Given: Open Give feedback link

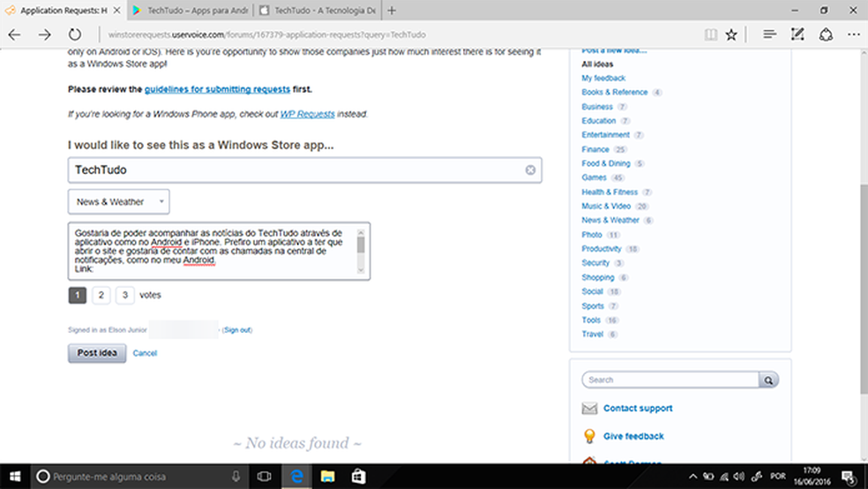Looking at the screenshot, I should tap(633, 436).
